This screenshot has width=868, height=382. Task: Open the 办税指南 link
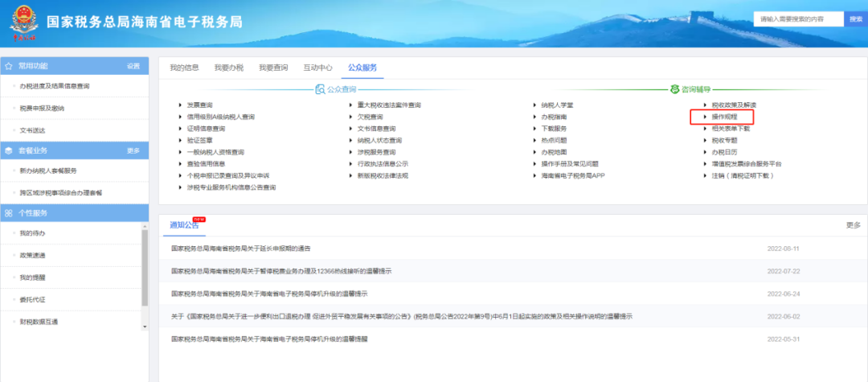[x=554, y=117]
